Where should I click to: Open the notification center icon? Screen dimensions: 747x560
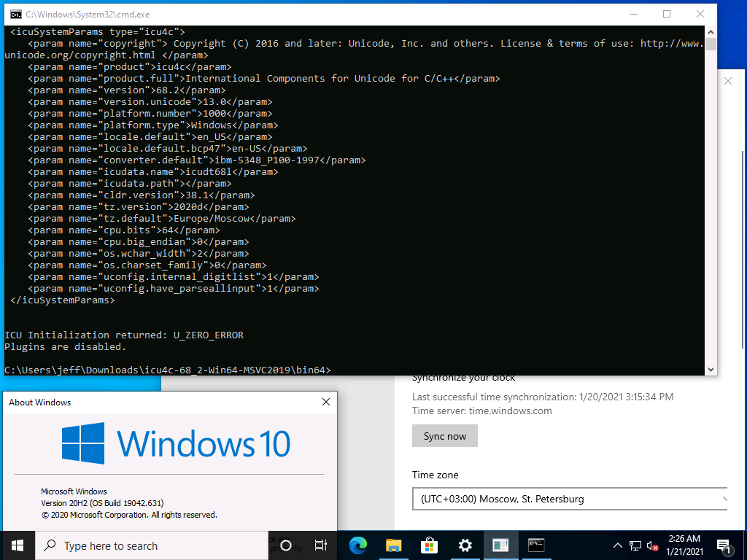(724, 545)
